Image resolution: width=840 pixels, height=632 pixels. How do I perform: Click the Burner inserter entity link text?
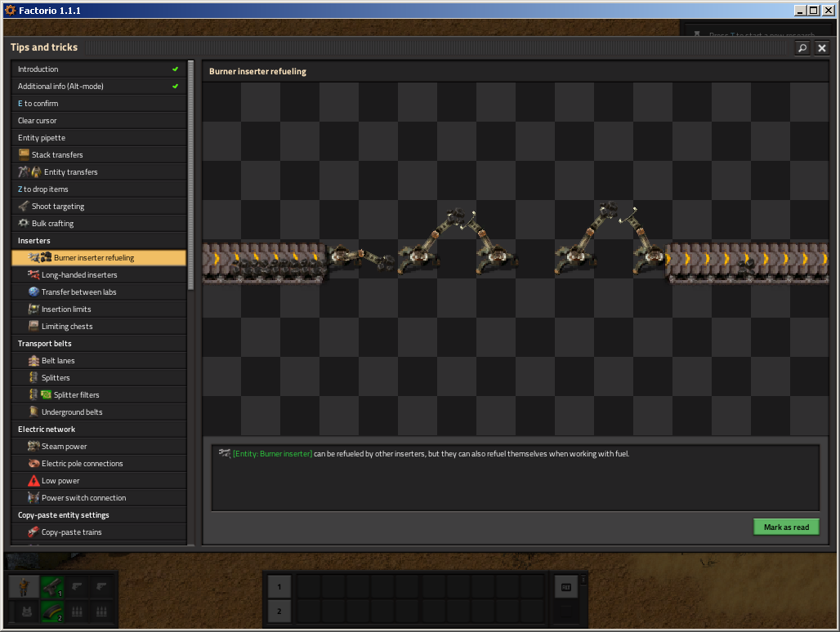coord(273,454)
